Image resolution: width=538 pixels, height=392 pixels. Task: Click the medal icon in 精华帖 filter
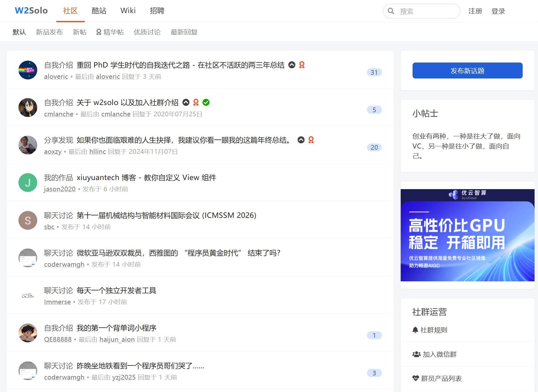tap(99, 32)
